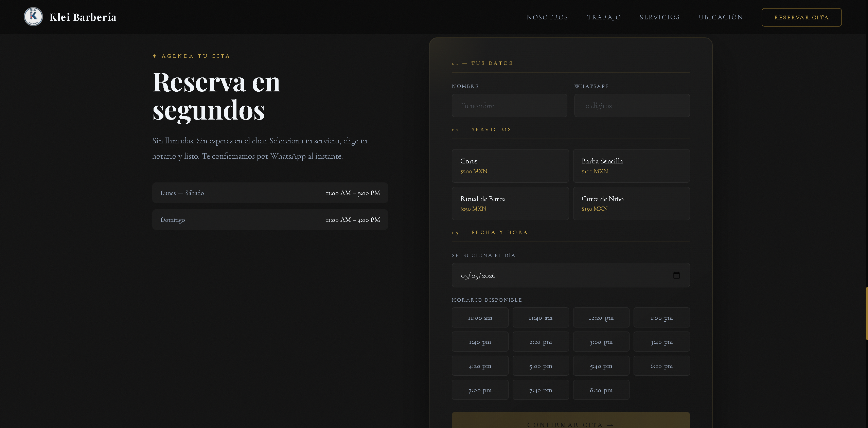Click the Lunes — Sábado hours row

point(270,193)
